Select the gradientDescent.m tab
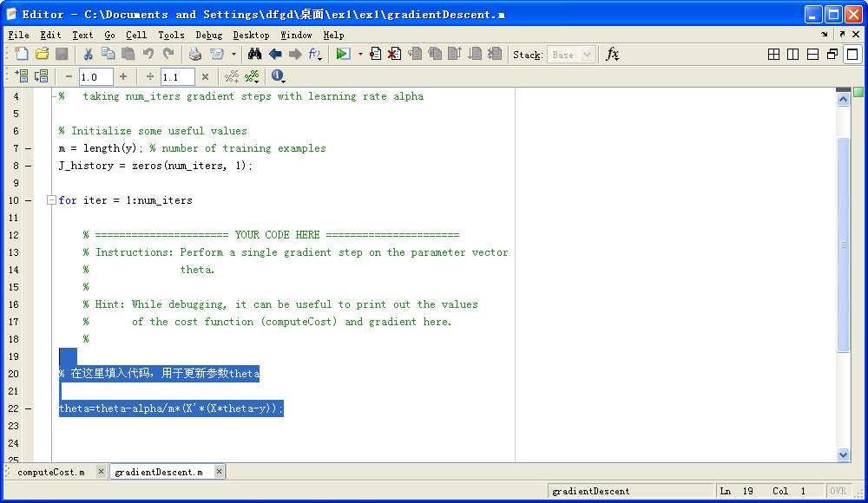Viewport: 868px width, 503px height. [x=158, y=472]
